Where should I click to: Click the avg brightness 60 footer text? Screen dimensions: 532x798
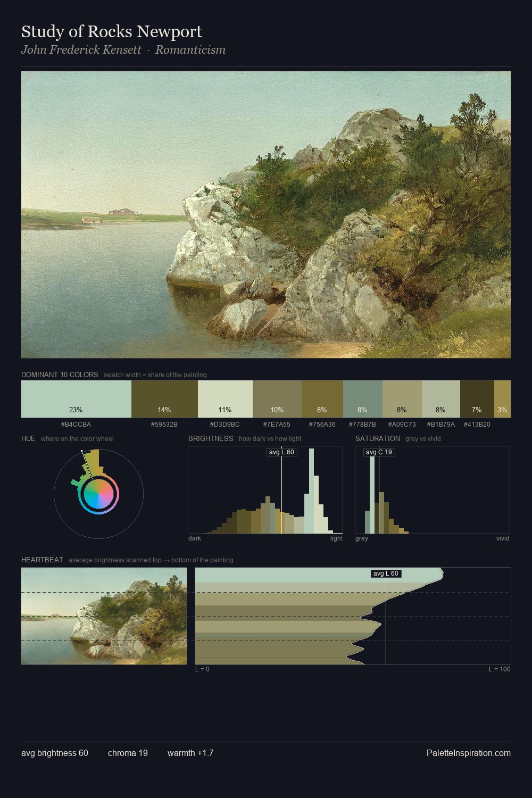click(55, 753)
